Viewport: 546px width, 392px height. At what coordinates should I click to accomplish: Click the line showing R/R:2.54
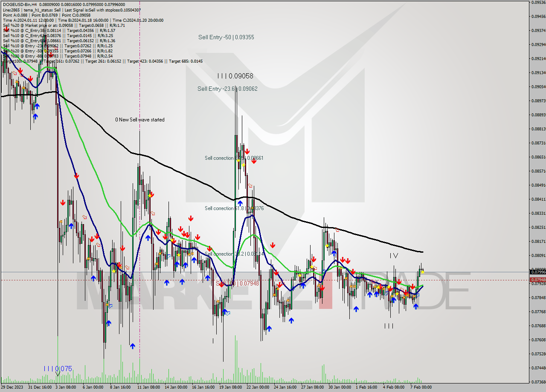pos(58,56)
